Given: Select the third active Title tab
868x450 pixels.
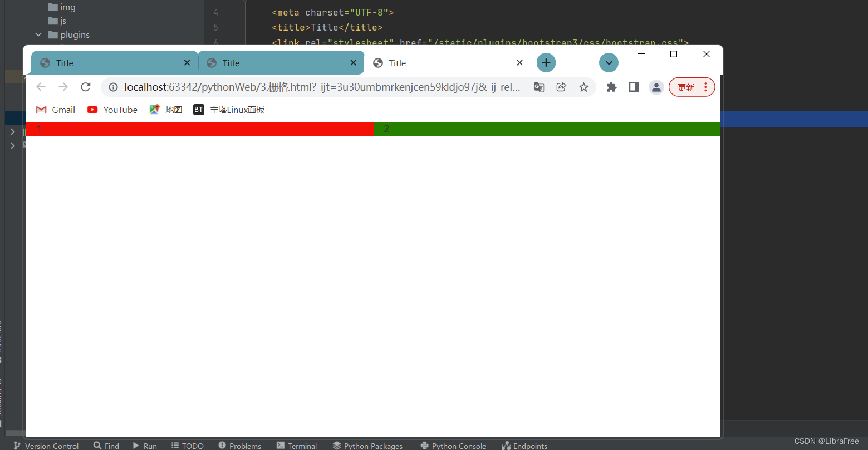Looking at the screenshot, I should (x=447, y=63).
